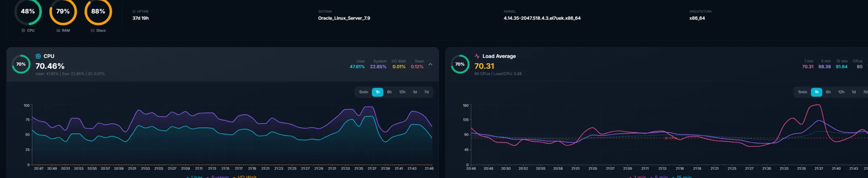Select 5min range in CPU chart
The image size is (868, 178).
(x=363, y=92)
